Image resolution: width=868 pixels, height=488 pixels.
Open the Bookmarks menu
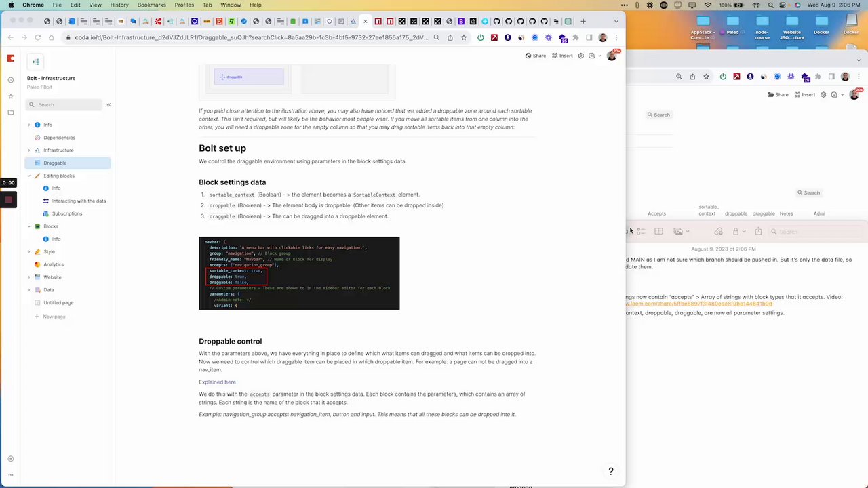[151, 5]
